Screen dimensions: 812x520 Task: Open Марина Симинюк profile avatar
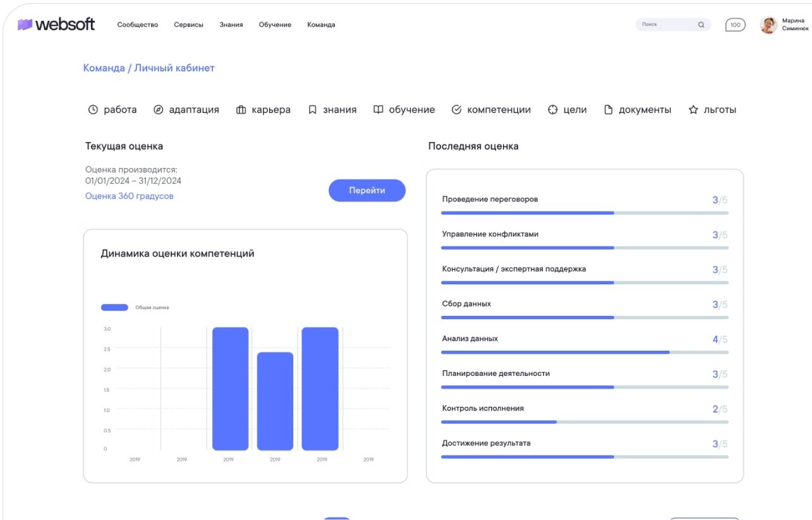coord(768,25)
